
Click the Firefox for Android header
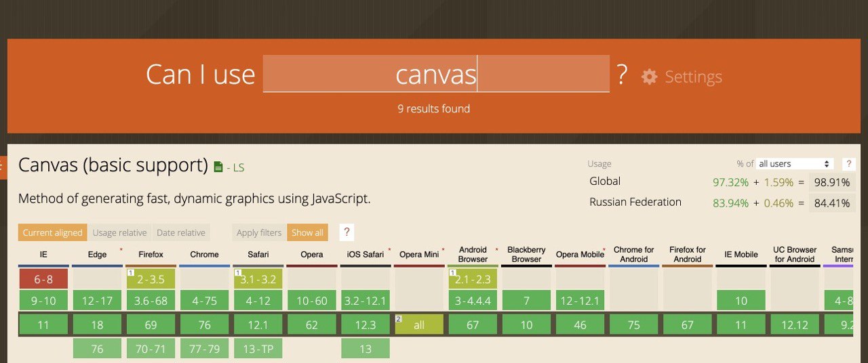687,255
